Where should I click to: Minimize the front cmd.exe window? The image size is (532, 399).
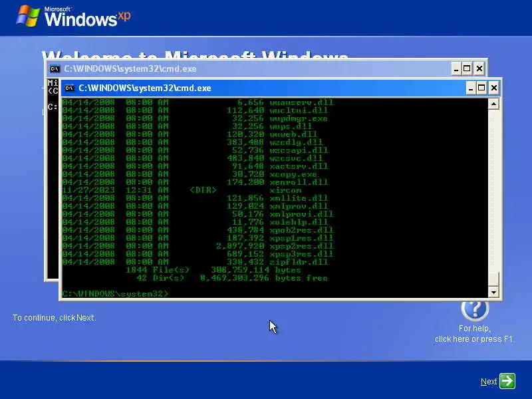[x=471, y=88]
